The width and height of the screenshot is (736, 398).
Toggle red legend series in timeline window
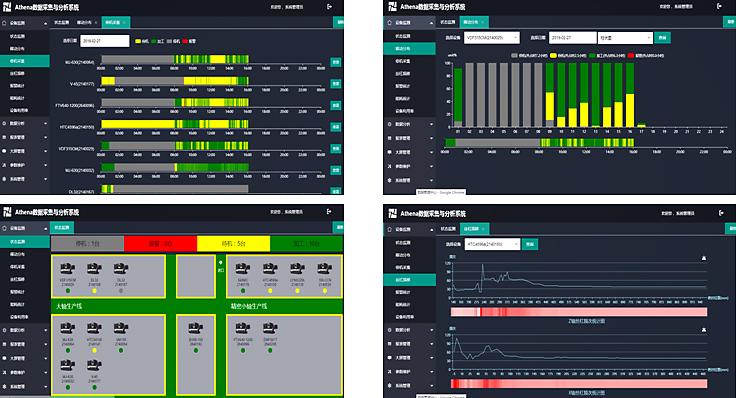pyautogui.click(x=189, y=41)
